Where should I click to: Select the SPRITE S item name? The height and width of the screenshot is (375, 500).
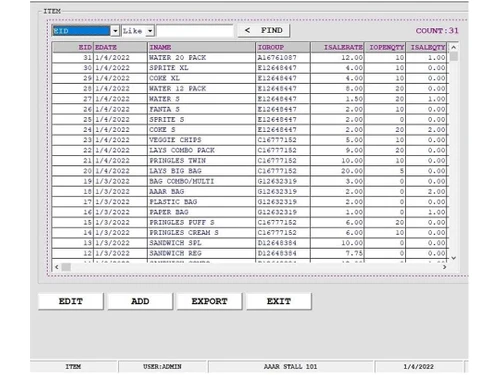[x=167, y=119]
